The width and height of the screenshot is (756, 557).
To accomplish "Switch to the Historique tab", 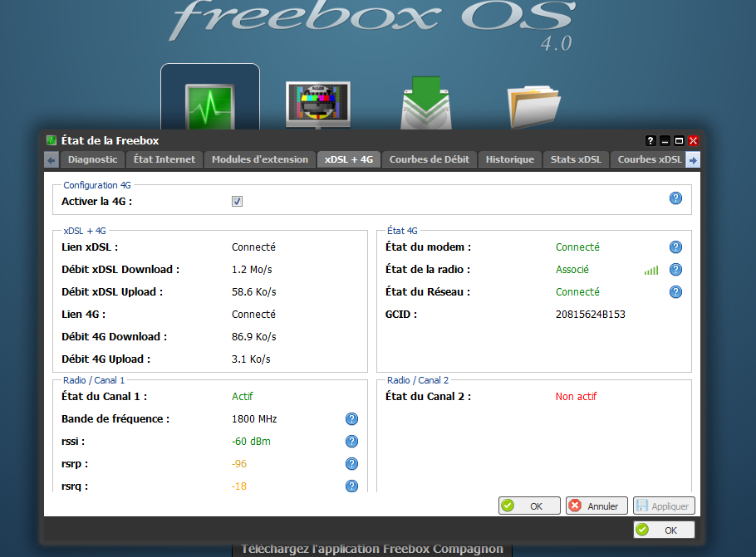I will (509, 159).
